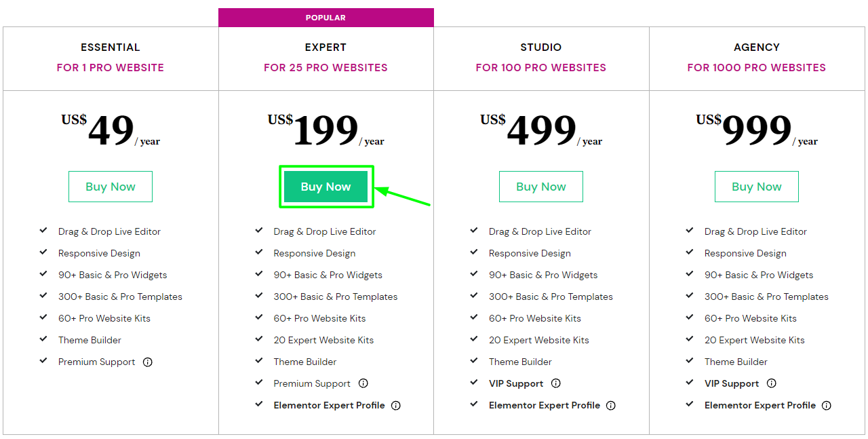Click the US$199 per year price
Image resolution: width=868 pixels, height=439 pixels.
coord(326,129)
